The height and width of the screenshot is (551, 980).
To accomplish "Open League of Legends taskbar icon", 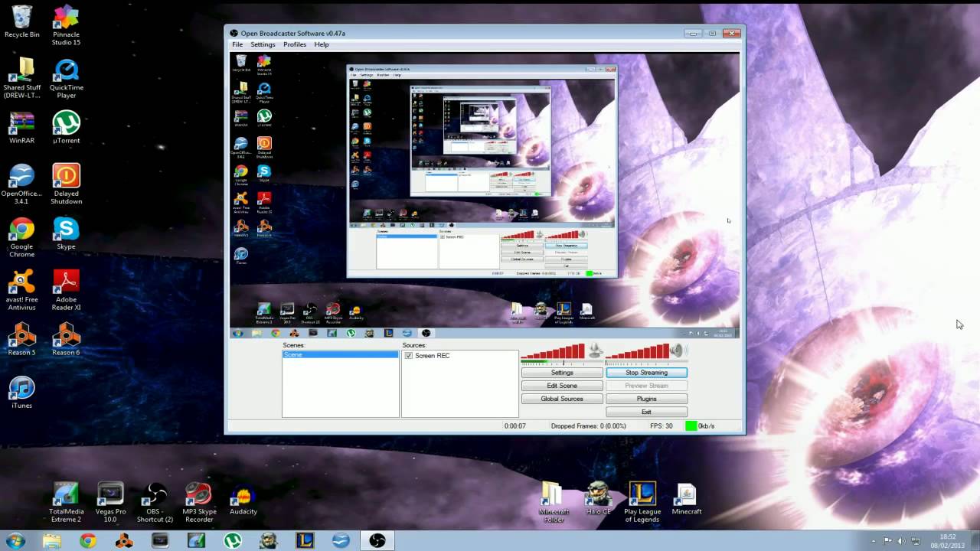I will 305,540.
